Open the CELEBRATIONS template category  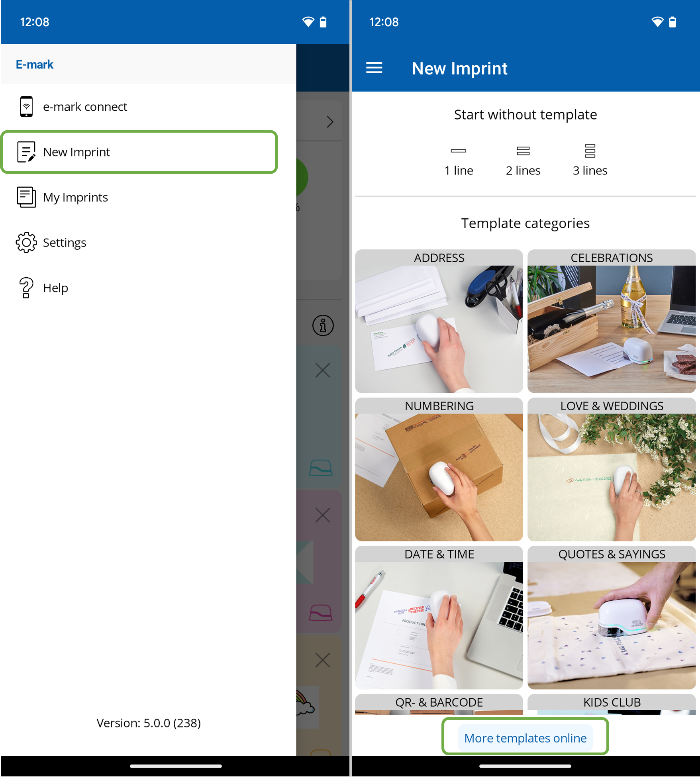coord(611,321)
